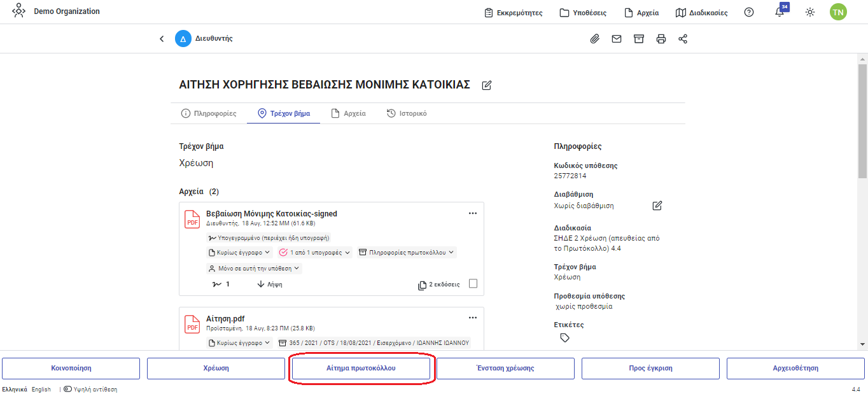Click the Ένσταση χρέωσης button

[x=505, y=368]
